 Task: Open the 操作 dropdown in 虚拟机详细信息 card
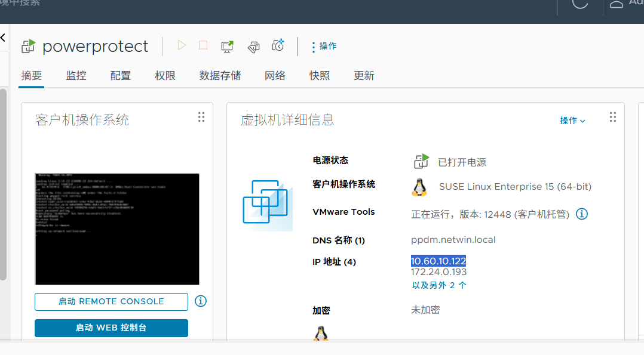[x=572, y=121]
